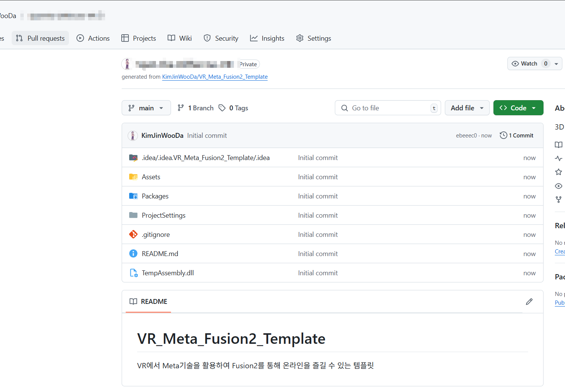Click the Activity pulse icon in sidebar
Image resolution: width=565 pixels, height=392 pixels.
[559, 159]
